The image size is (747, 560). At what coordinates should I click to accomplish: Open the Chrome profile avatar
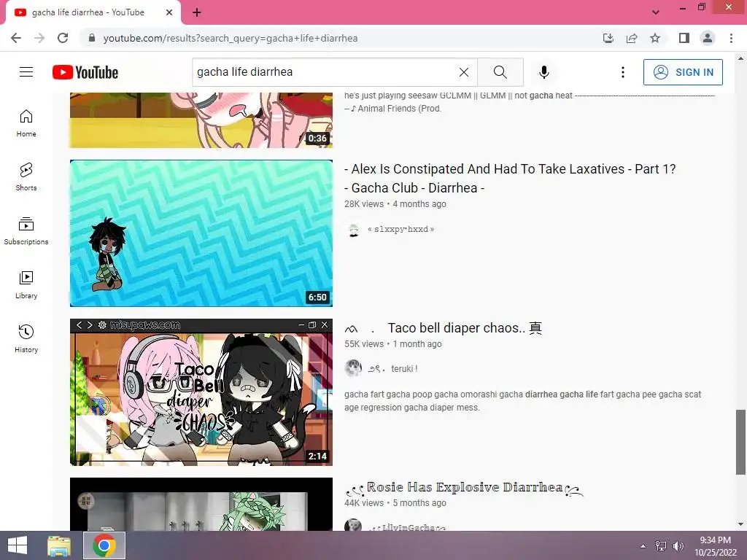pos(708,38)
